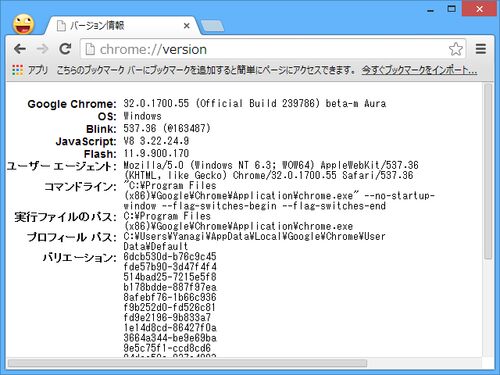Click the コマンドライン label
500x375 pixels.
click(x=80, y=186)
